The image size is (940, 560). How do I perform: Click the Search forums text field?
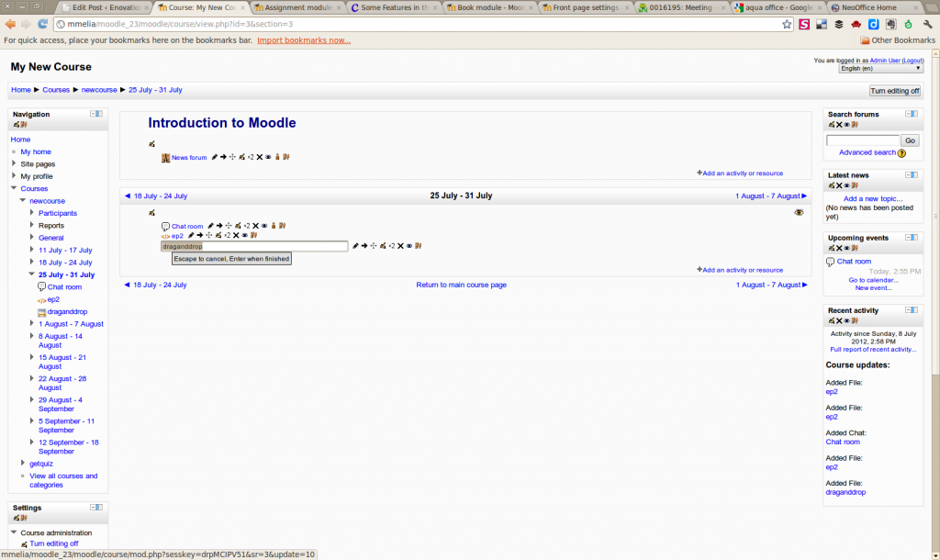[x=863, y=140]
